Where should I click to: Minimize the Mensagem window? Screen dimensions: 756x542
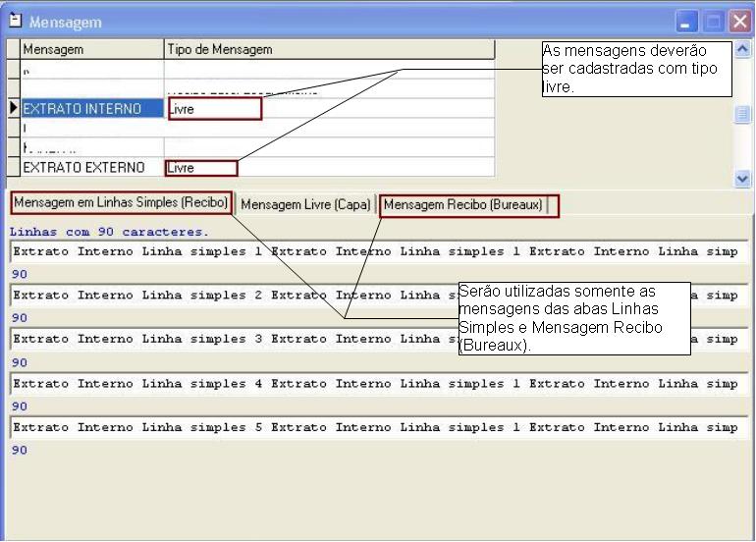point(687,21)
